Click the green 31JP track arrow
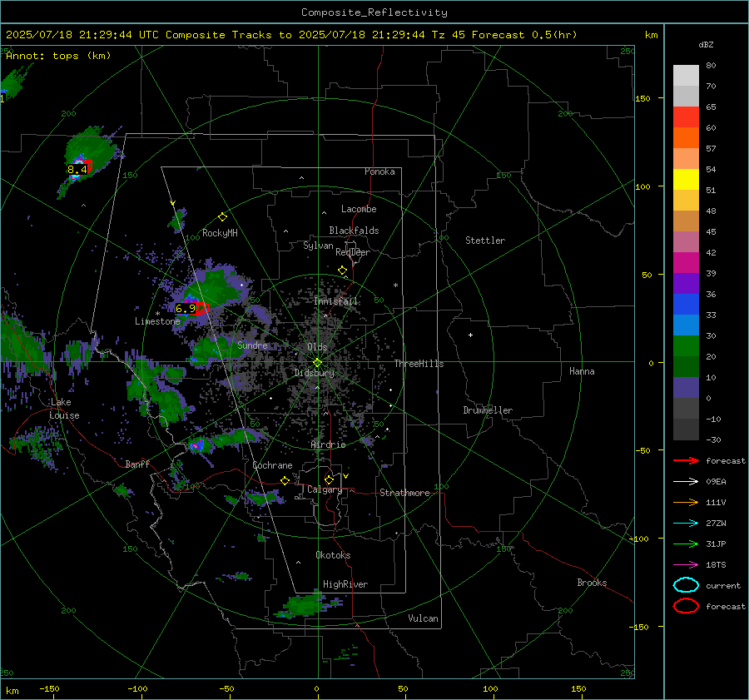 (686, 544)
